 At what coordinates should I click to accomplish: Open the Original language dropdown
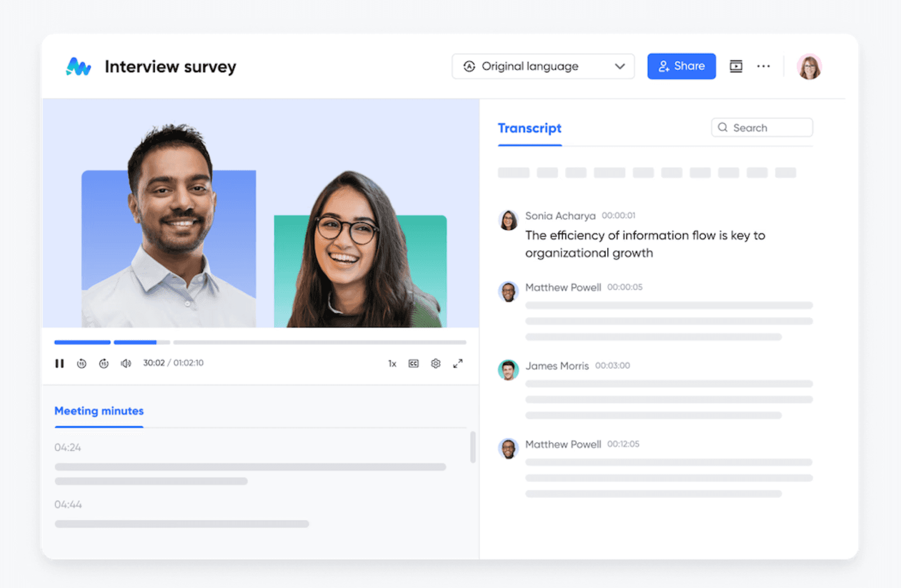[543, 66]
